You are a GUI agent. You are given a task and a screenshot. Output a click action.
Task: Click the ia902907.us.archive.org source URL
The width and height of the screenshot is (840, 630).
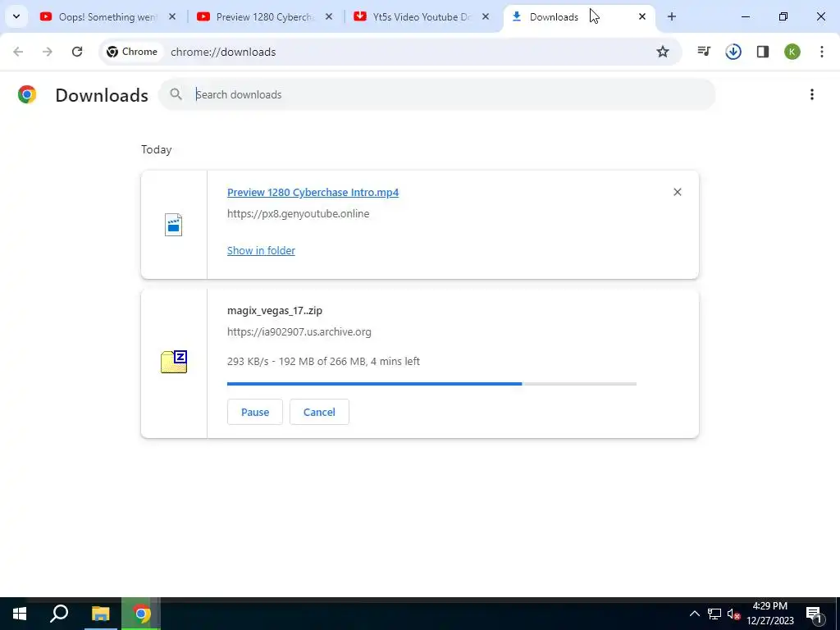pos(299,331)
